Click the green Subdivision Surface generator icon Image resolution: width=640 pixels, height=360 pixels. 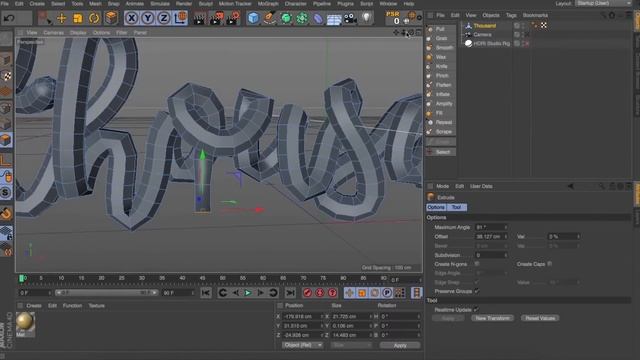[x=286, y=18]
